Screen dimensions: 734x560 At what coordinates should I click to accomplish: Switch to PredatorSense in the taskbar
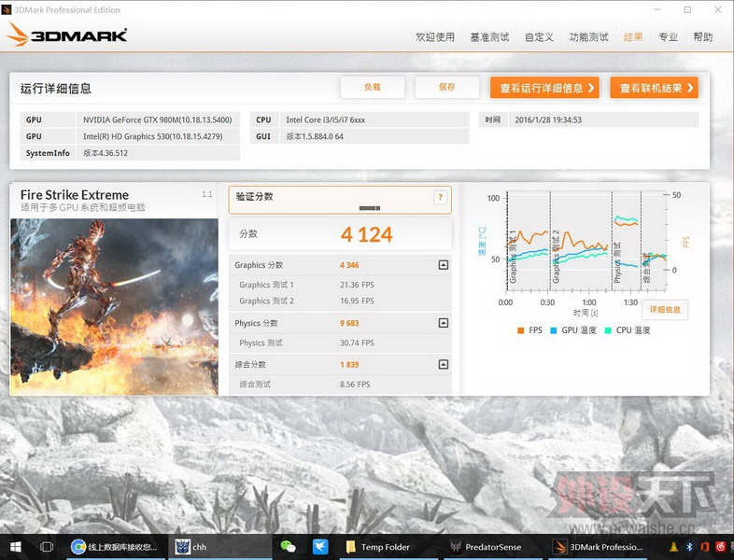click(x=492, y=547)
